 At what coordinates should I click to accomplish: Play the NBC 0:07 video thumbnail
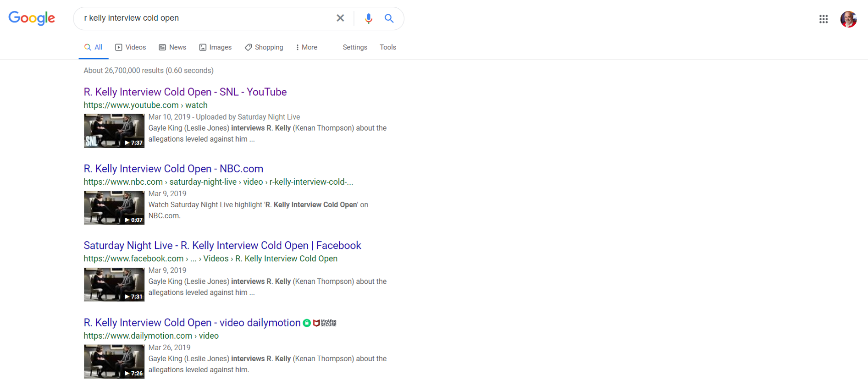pos(114,208)
